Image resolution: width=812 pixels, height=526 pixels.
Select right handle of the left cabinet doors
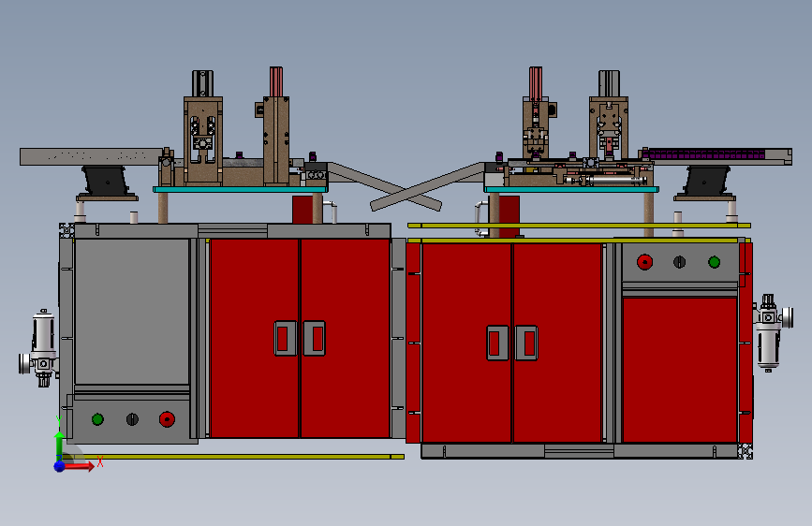pyautogui.click(x=315, y=339)
